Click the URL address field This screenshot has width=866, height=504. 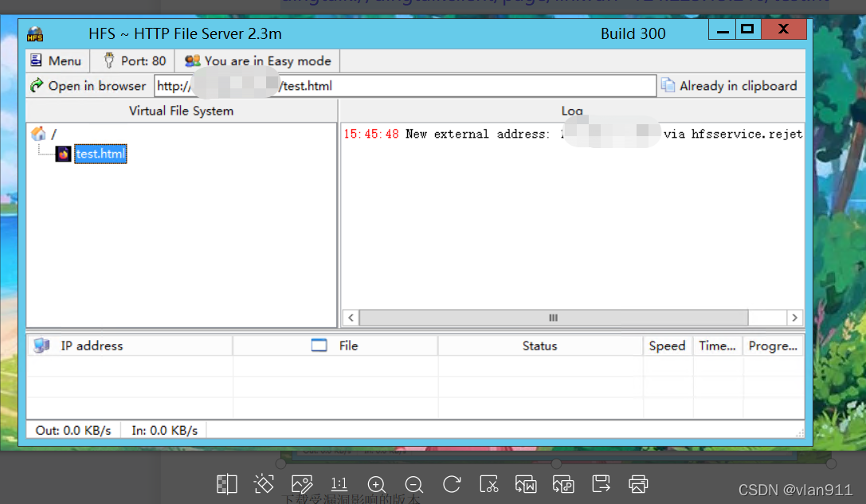[404, 86]
